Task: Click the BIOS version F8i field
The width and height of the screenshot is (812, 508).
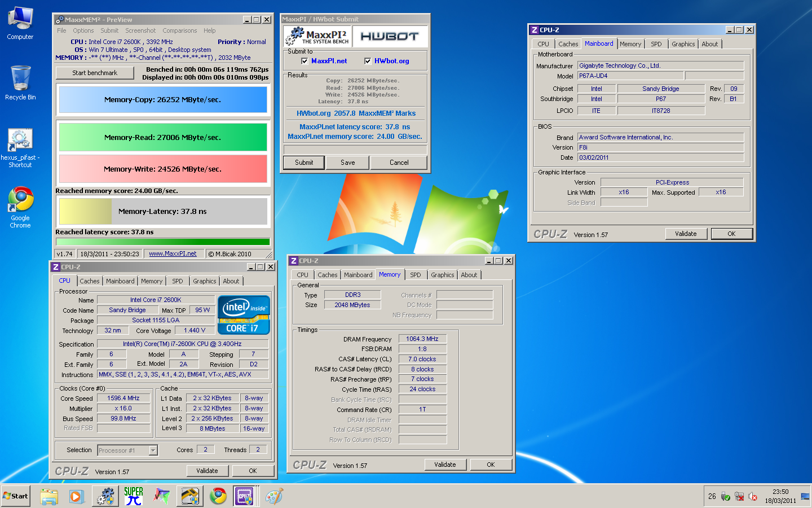Action: point(660,147)
